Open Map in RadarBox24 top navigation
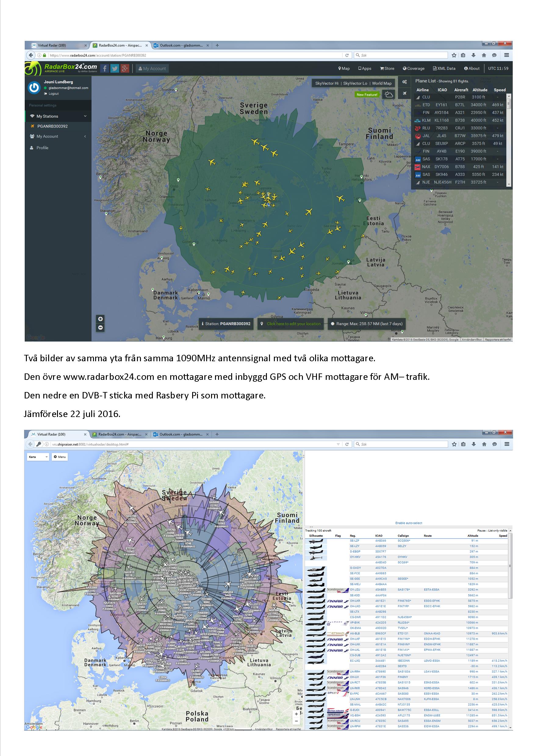The image size is (535, 756). click(344, 69)
